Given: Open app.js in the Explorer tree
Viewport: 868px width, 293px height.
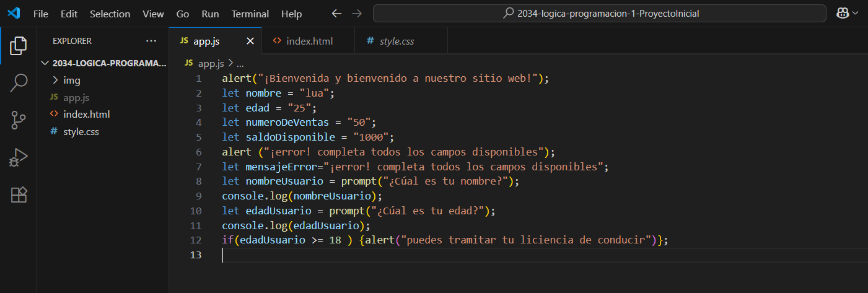Looking at the screenshot, I should pos(103,97).
